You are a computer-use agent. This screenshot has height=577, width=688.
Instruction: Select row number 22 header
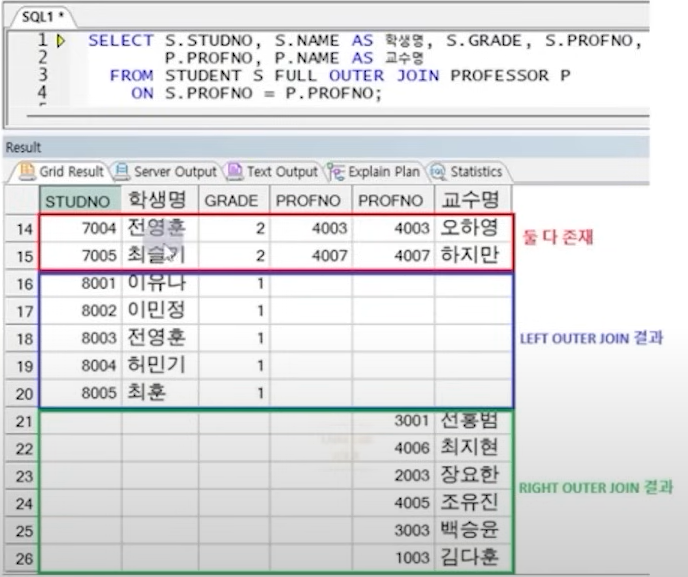click(22, 448)
